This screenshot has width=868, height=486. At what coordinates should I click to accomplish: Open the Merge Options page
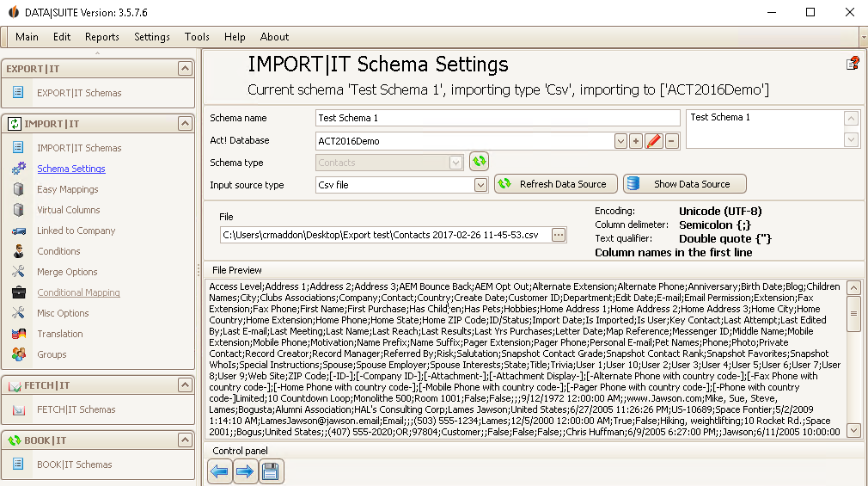67,272
